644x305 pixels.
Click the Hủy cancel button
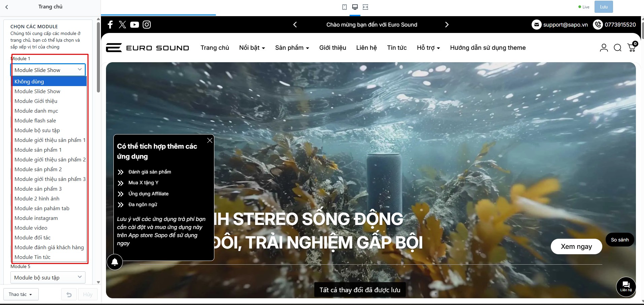88,295
